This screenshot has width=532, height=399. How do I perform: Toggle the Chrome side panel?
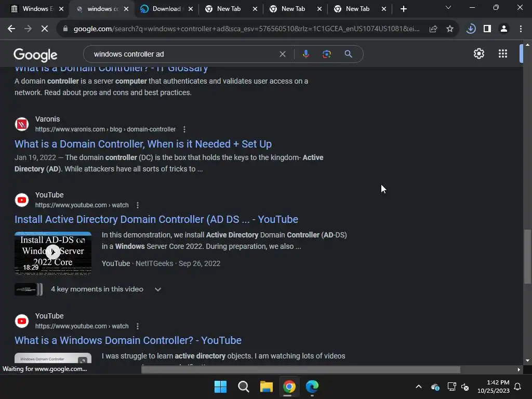tap(487, 29)
